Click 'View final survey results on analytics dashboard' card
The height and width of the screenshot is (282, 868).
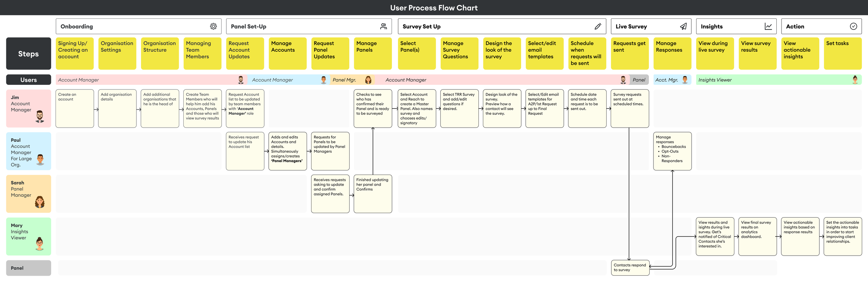(x=758, y=236)
